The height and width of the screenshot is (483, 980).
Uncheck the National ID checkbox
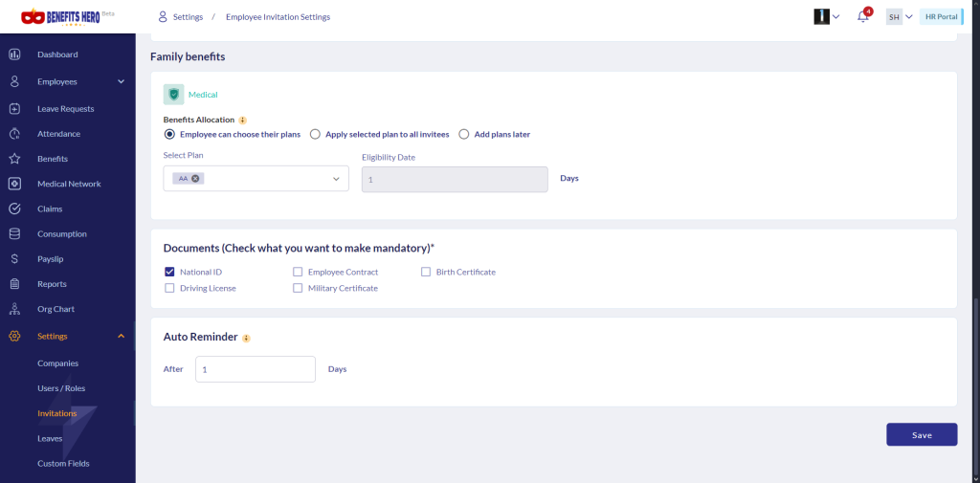tap(169, 272)
